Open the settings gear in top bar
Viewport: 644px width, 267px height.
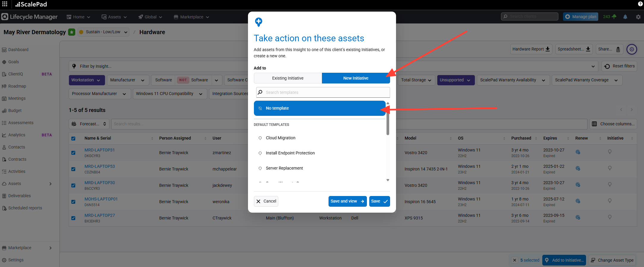coord(638,17)
